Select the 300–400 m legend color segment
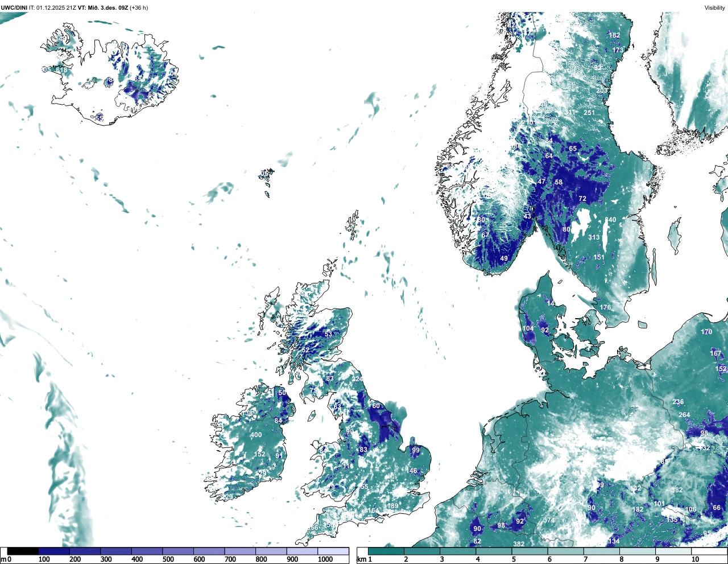This screenshot has height=564, width=728. [x=116, y=551]
